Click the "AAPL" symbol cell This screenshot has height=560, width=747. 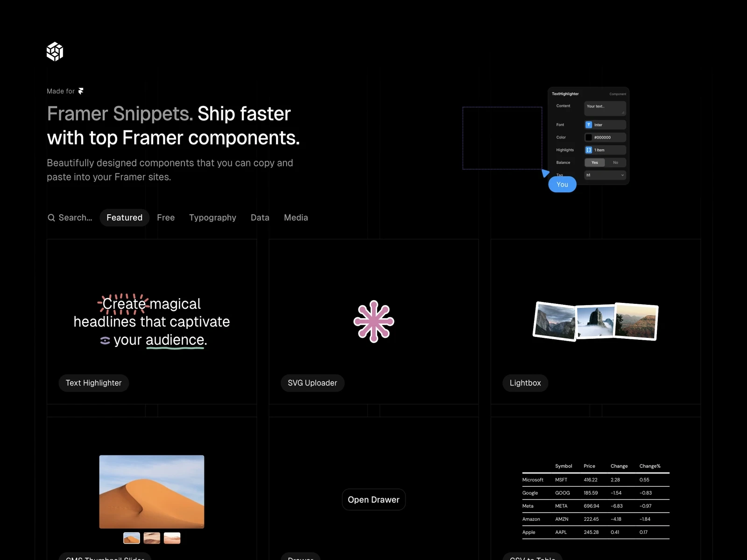[561, 532]
